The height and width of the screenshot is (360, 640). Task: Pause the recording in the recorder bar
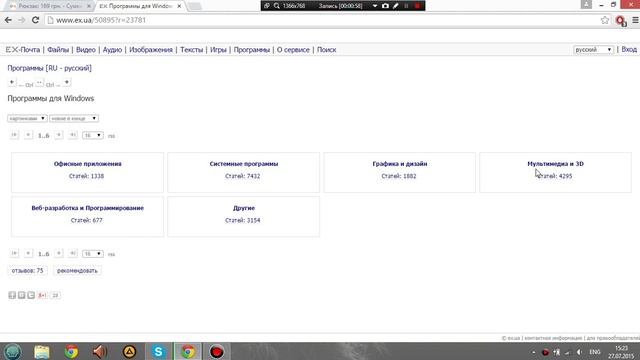(x=406, y=6)
